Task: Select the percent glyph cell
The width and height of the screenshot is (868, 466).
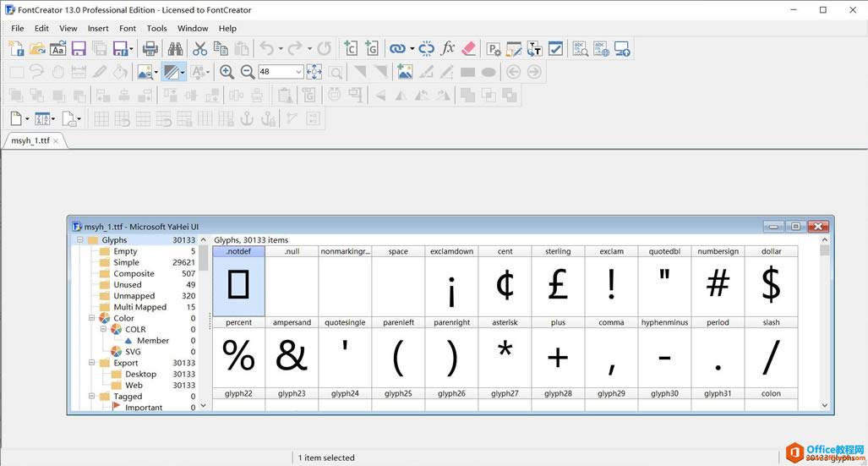Action: [x=238, y=353]
